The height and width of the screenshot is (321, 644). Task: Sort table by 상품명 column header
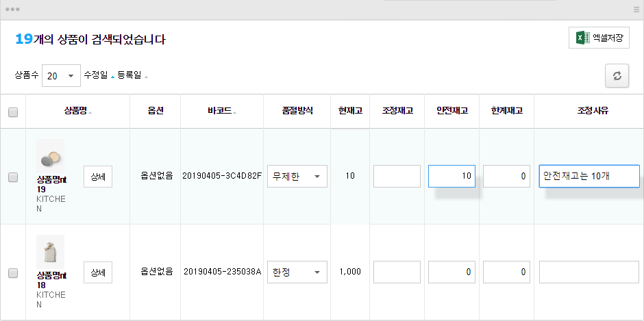(77, 111)
